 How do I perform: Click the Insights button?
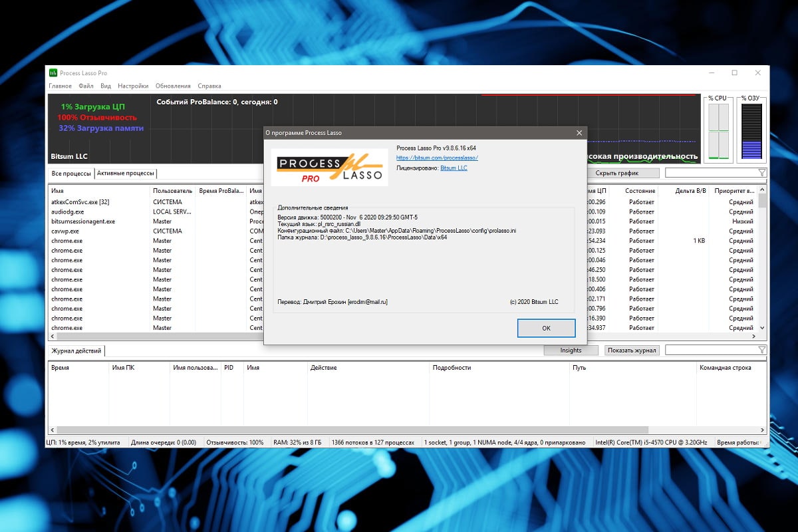tap(571, 350)
